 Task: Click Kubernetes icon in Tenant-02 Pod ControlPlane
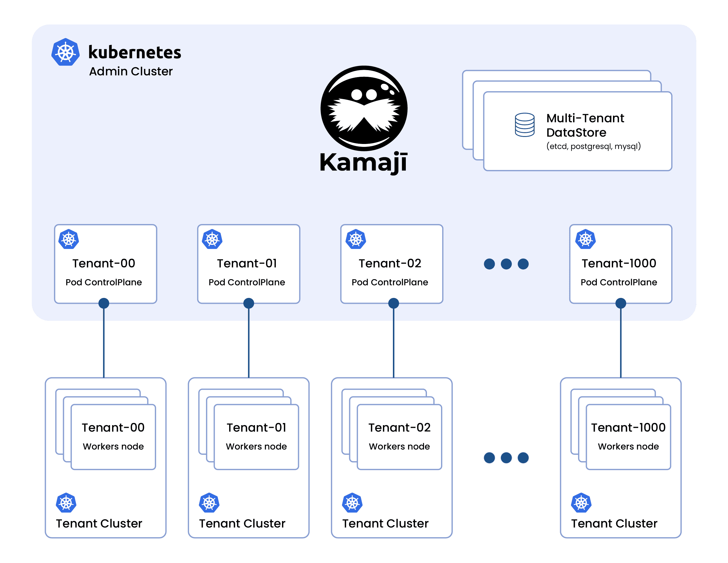[356, 239]
